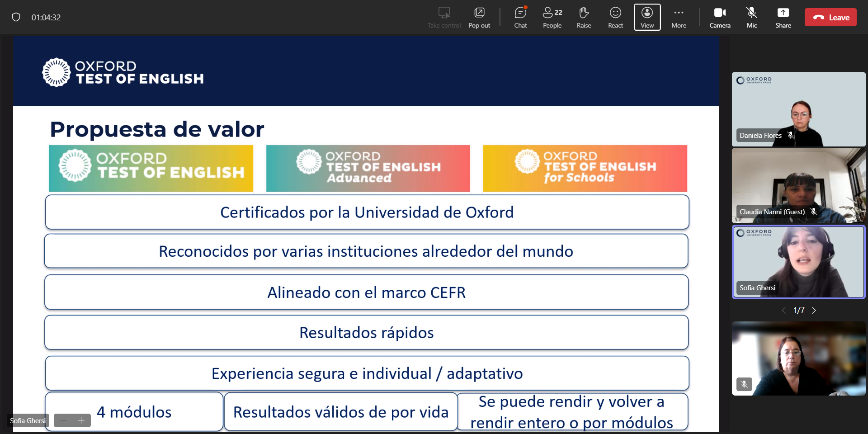Toggle the Camera on
The height and width of the screenshot is (434, 868).
tap(720, 18)
